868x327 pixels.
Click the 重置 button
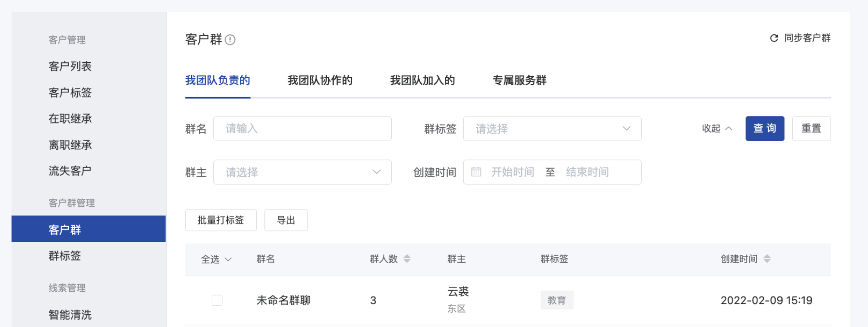(x=812, y=128)
